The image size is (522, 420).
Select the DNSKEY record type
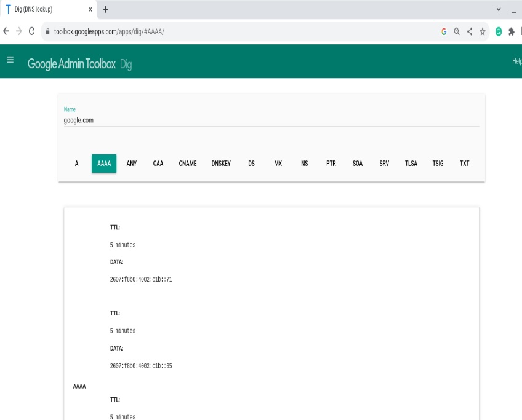coord(221,164)
